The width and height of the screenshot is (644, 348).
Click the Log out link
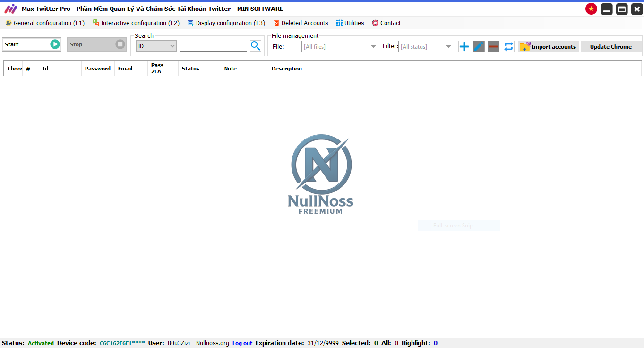[242, 343]
